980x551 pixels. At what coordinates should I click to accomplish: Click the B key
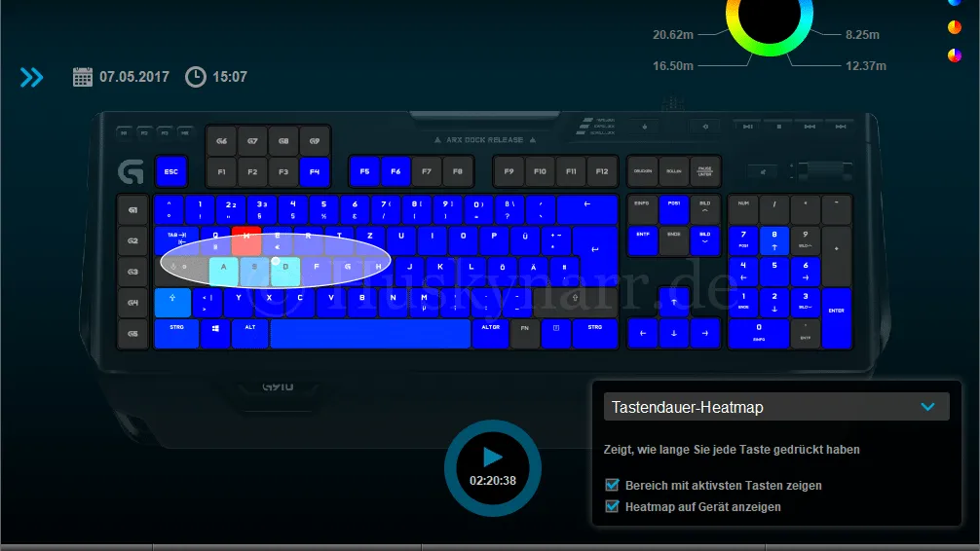[361, 303]
